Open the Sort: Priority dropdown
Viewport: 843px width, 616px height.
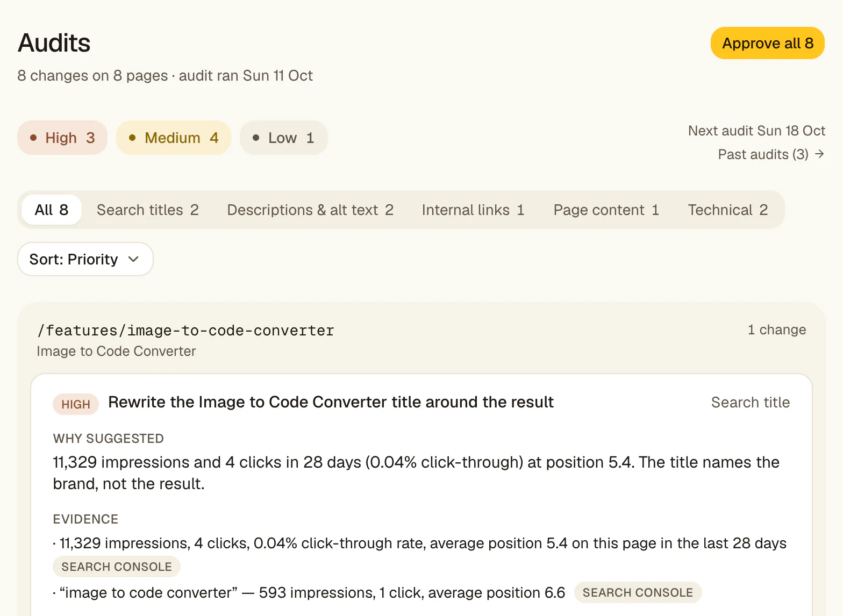click(85, 259)
